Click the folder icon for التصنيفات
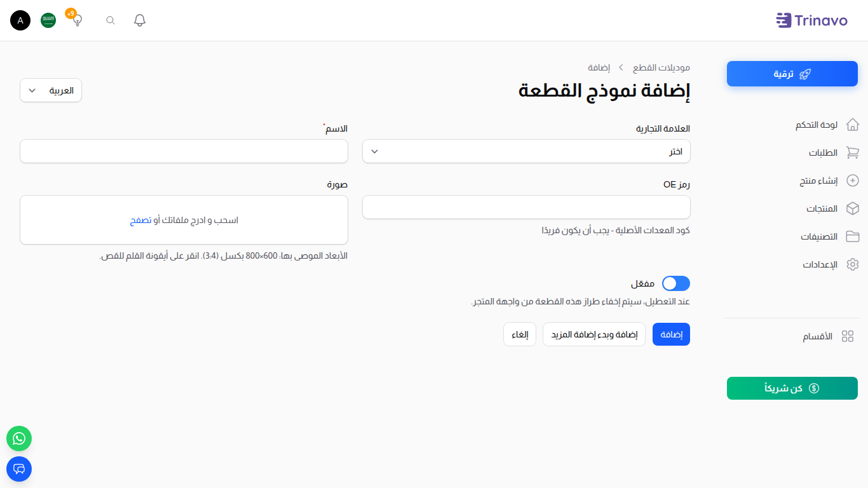The image size is (868, 488). point(853,236)
